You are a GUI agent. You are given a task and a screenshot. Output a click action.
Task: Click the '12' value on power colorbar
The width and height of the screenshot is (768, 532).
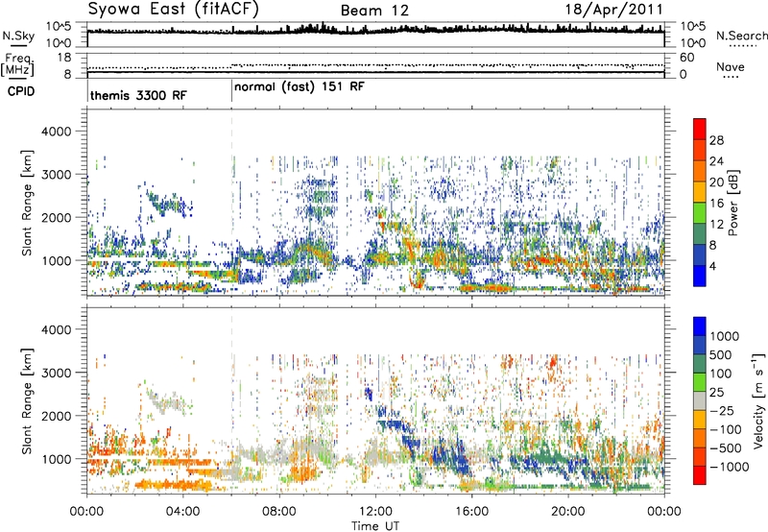point(716,225)
